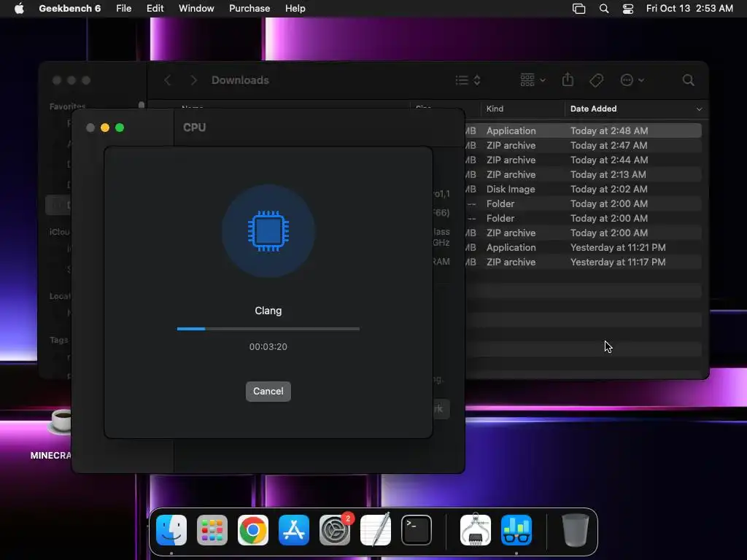The image size is (747, 560).
Task: Open Control Center in menu bar
Action: [628, 9]
